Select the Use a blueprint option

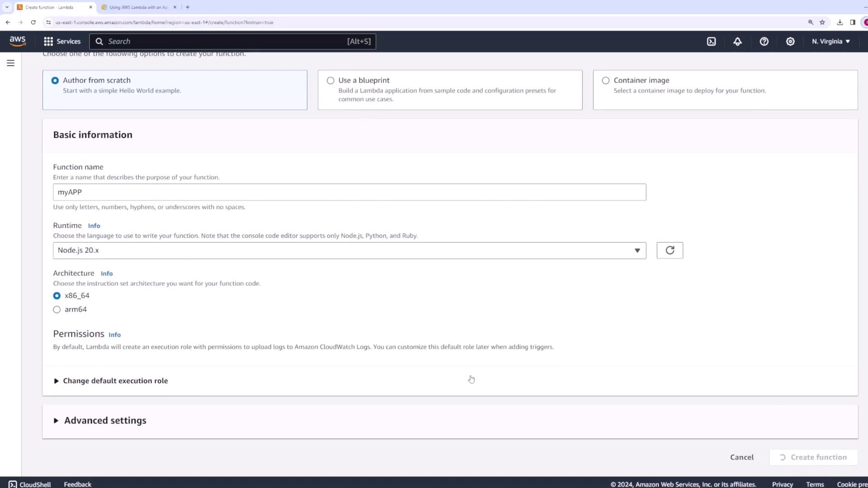click(330, 80)
